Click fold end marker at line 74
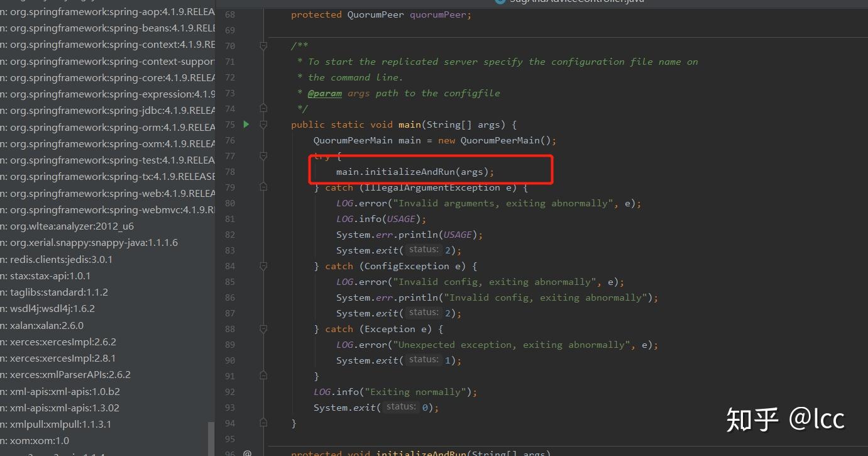The height and width of the screenshot is (456, 868). pyautogui.click(x=263, y=108)
